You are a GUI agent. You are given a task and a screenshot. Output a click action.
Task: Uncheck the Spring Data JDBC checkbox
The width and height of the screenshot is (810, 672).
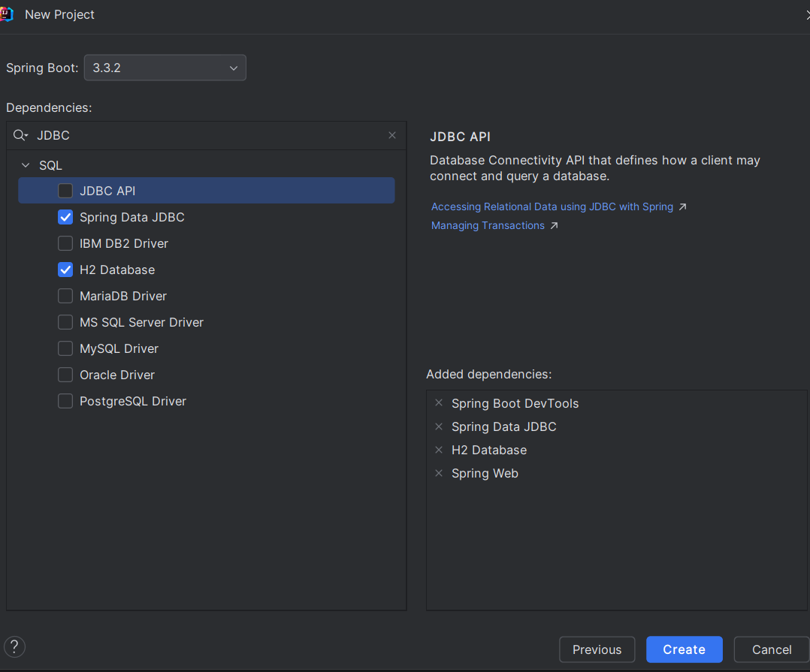point(65,217)
